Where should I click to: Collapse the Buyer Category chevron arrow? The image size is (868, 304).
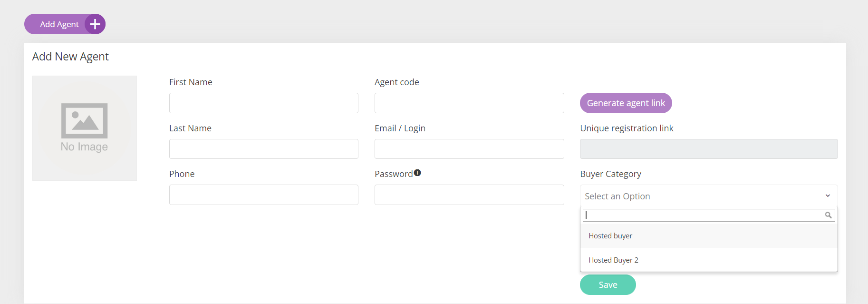[828, 196]
